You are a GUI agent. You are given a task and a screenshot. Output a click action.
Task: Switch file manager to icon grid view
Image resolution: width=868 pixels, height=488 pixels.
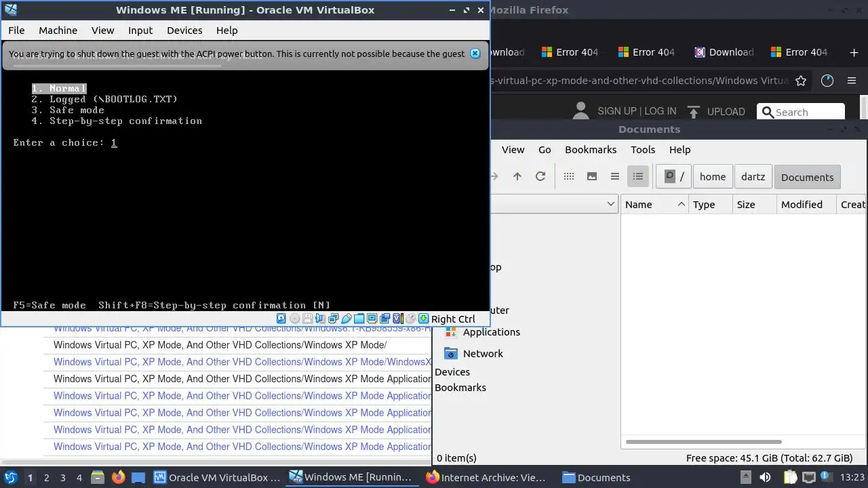(x=569, y=176)
